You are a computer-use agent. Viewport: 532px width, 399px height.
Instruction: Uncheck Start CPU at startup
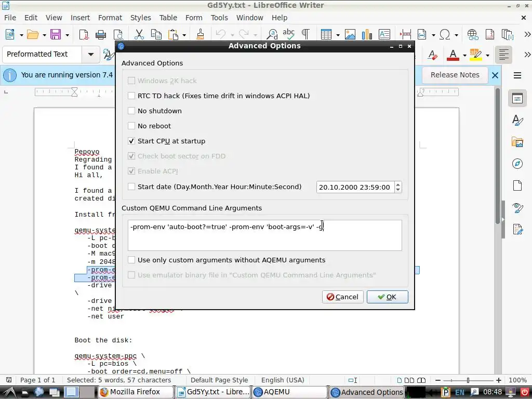pyautogui.click(x=131, y=141)
